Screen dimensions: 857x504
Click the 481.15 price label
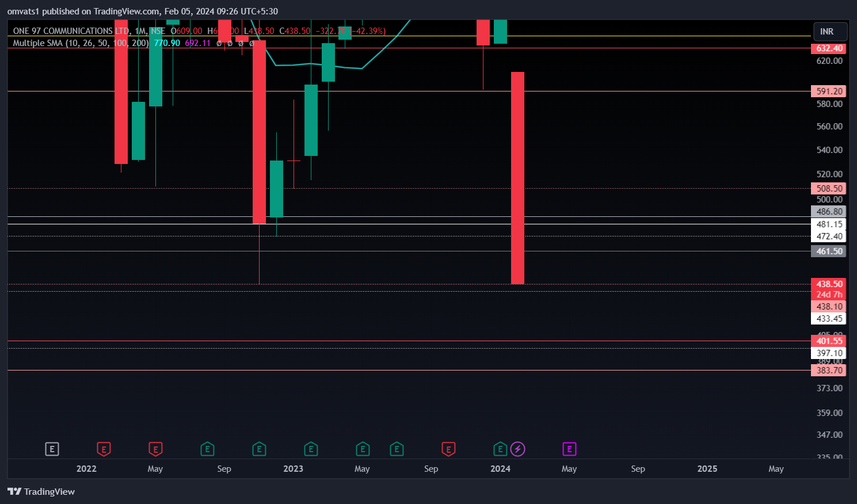click(x=829, y=224)
